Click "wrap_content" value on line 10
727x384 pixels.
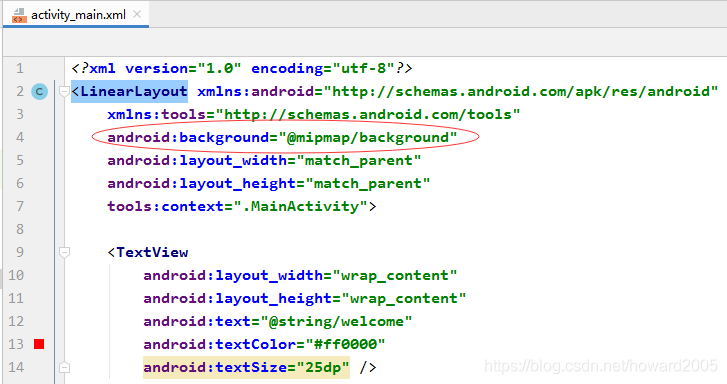(x=395, y=275)
